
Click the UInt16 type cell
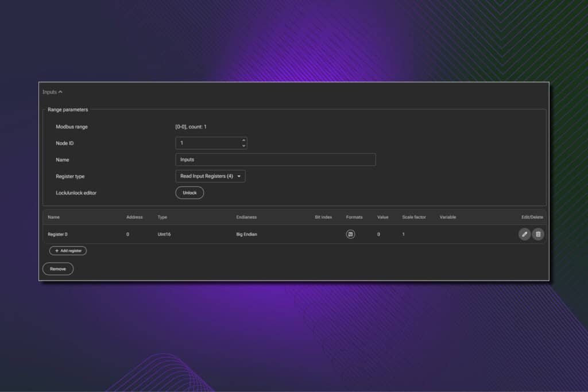coord(164,234)
